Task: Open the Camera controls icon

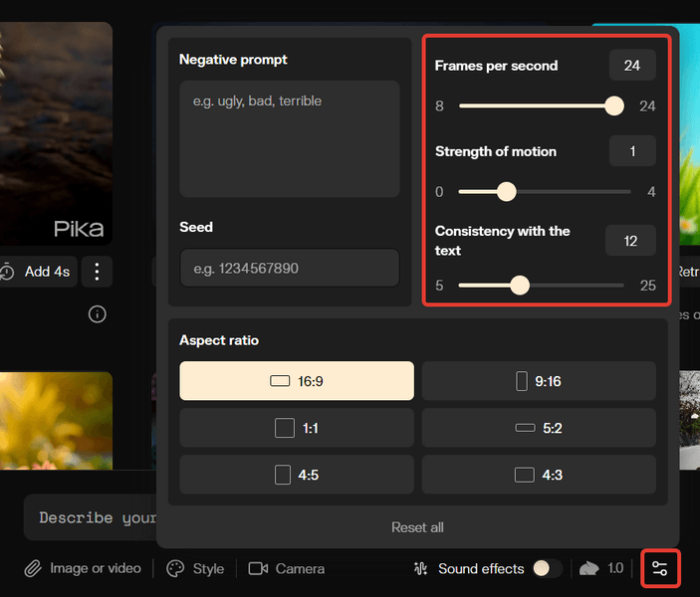Action: 258,569
